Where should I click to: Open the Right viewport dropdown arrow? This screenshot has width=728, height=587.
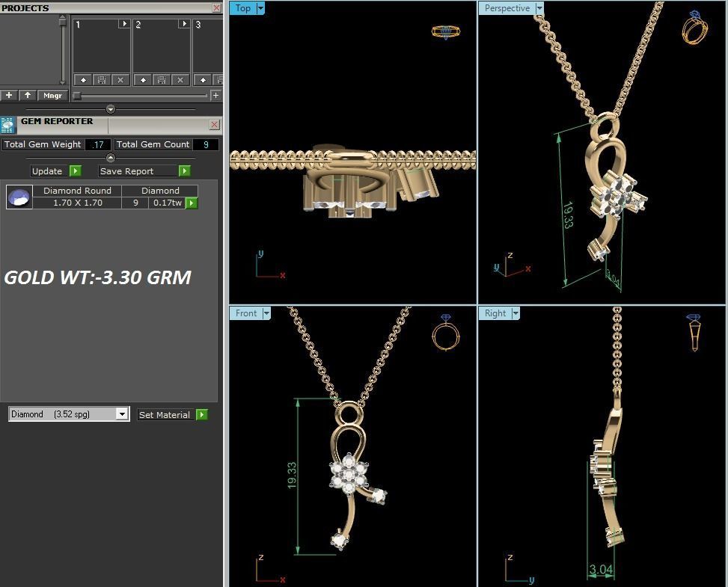click(x=516, y=313)
